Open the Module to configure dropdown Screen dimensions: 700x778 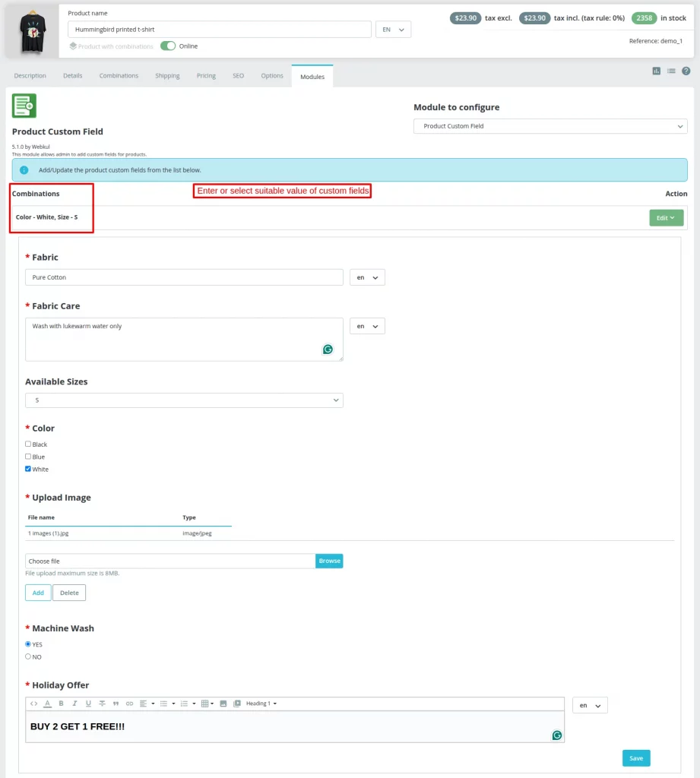(x=550, y=126)
